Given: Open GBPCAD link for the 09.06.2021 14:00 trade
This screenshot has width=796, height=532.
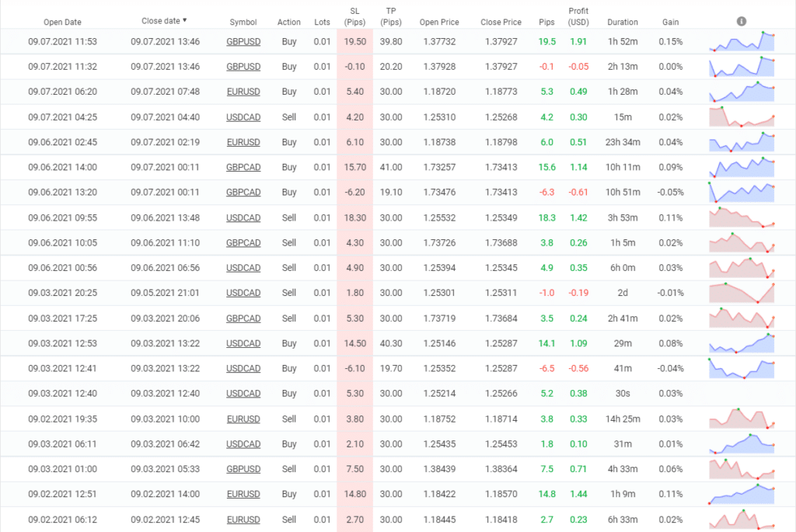Looking at the screenshot, I should [243, 167].
